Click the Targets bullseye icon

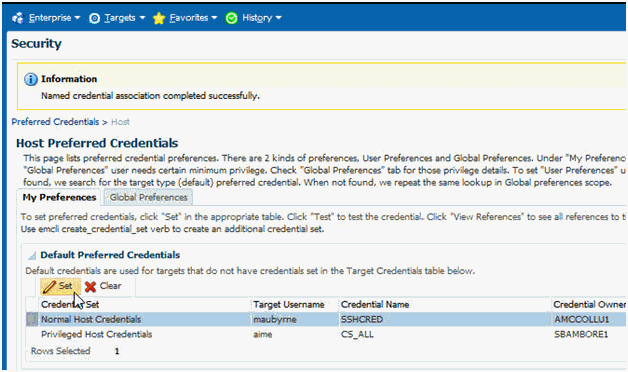point(94,18)
